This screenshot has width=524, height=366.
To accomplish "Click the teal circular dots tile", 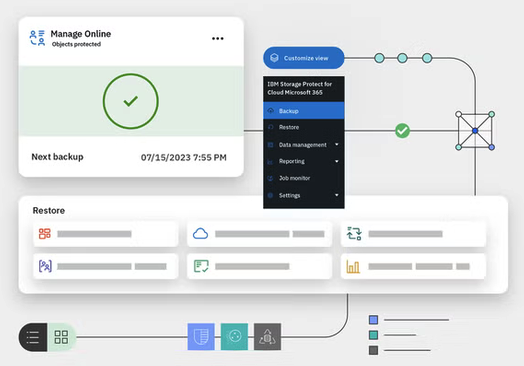I will pos(234,337).
